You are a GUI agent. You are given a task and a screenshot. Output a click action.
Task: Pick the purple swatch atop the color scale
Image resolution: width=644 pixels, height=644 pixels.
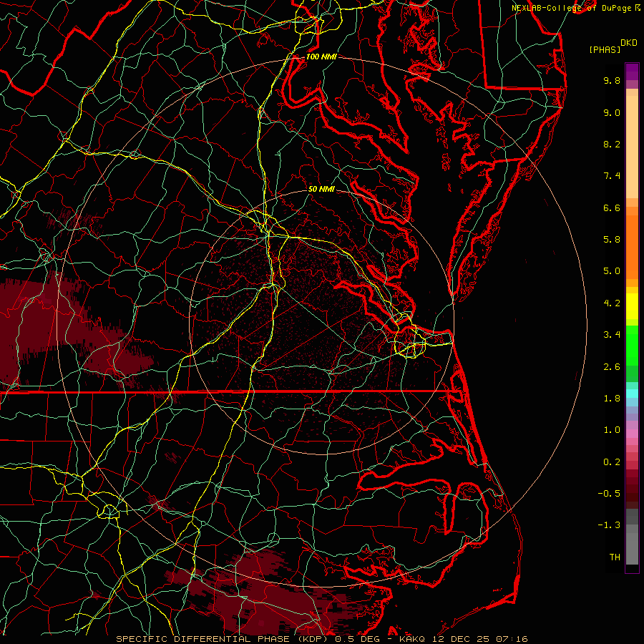[x=632, y=72]
